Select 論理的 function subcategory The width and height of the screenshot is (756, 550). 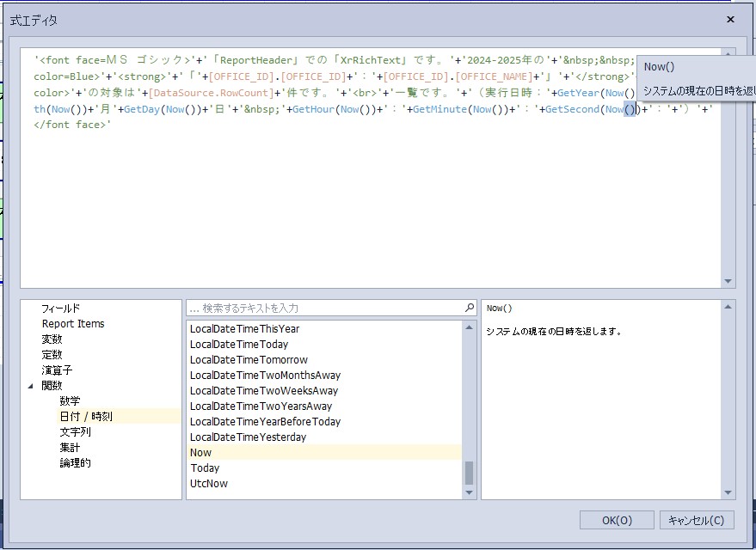click(x=75, y=463)
